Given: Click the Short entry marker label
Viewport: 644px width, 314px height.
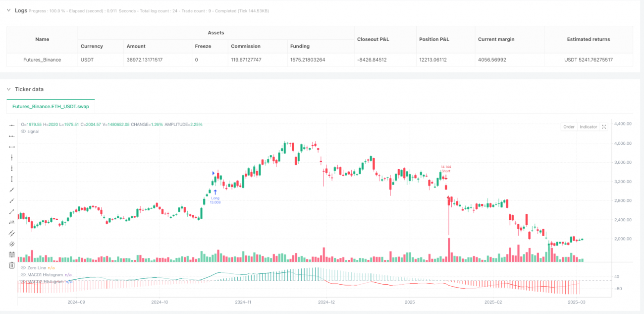Looking at the screenshot, I should pos(446,171).
